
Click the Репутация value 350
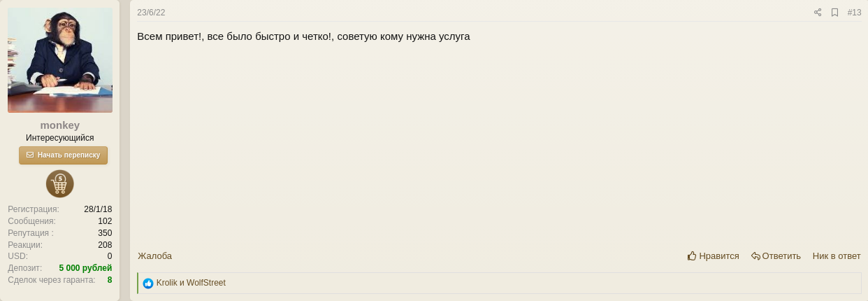[x=105, y=233]
